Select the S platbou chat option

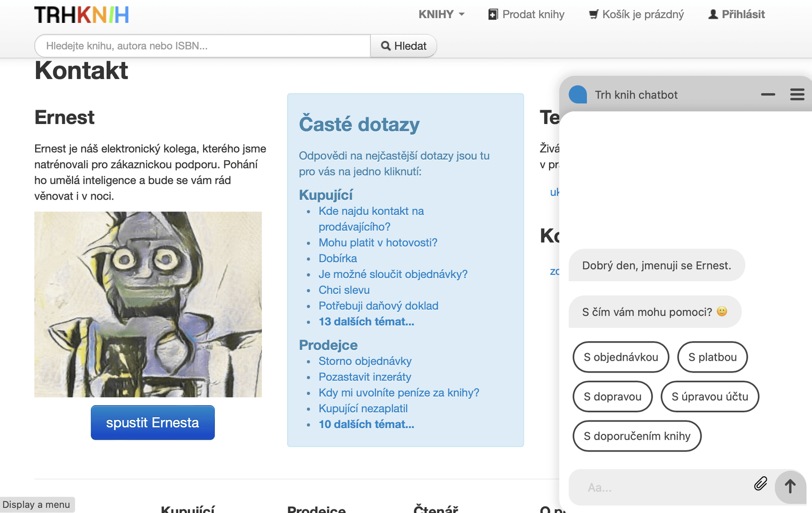[712, 357]
